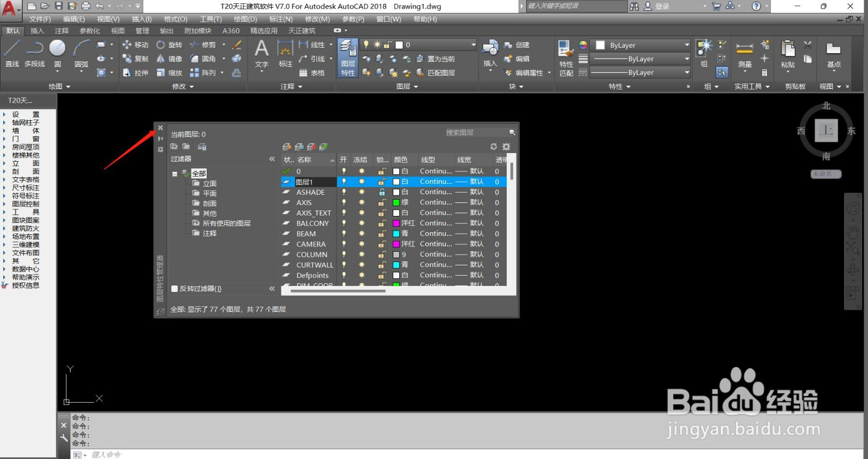Viewport: 868px width, 459px height.
Task: Switch to the 参数化 ribbon tab
Action: [x=90, y=31]
